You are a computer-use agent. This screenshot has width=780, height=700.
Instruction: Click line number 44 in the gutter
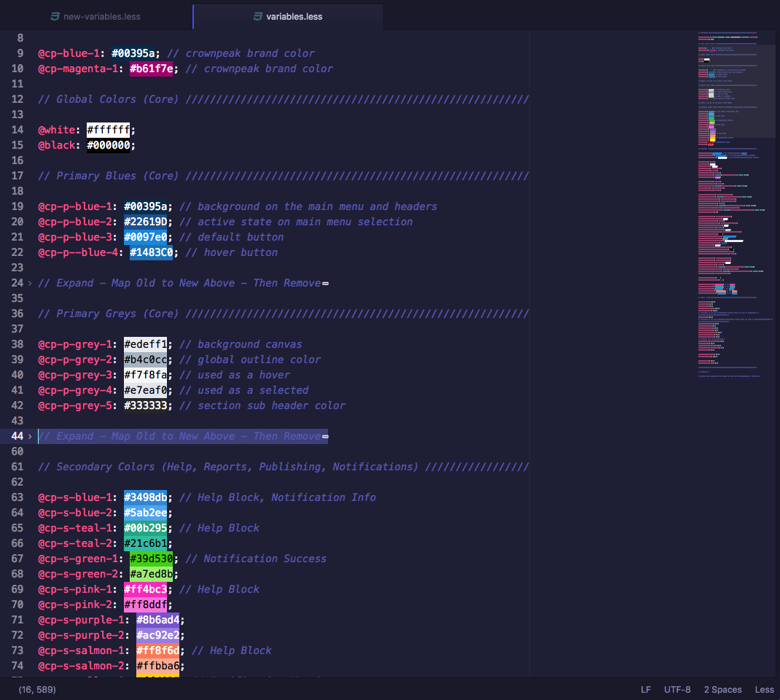pyautogui.click(x=17, y=436)
